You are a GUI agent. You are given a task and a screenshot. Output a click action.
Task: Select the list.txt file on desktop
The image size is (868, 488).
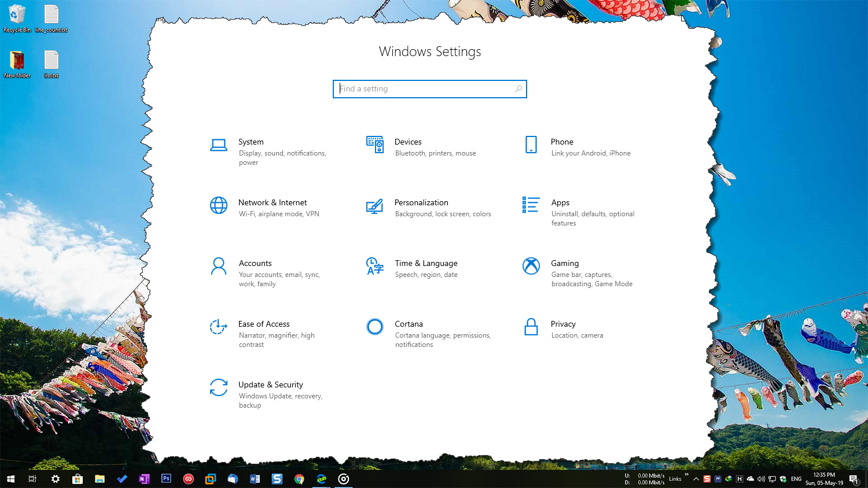click(52, 64)
